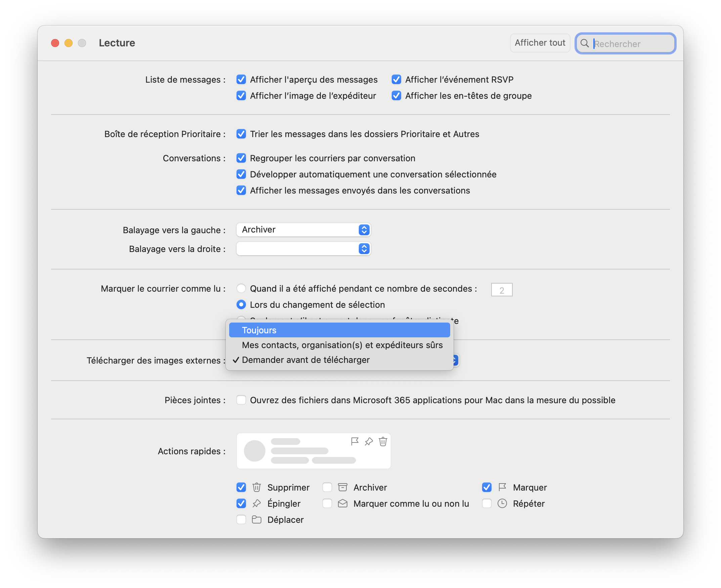The image size is (721, 588).
Task: Click the archive box icon beside Archiver
Action: 342,488
